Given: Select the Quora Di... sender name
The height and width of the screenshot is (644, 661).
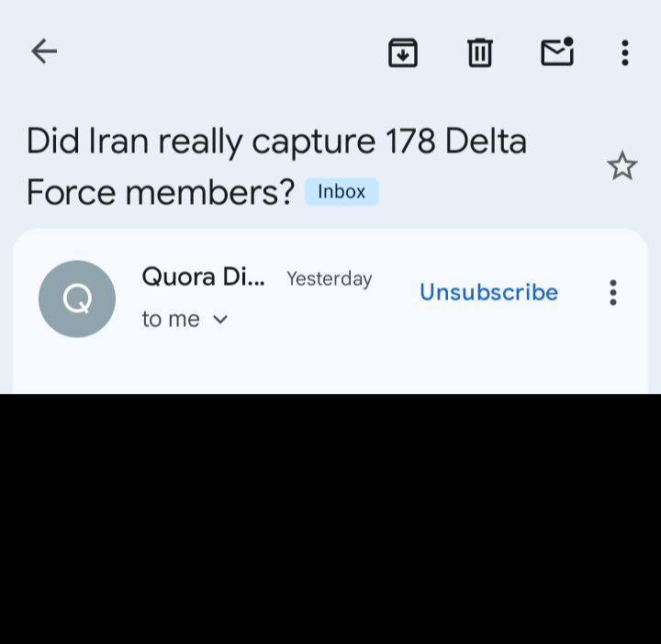Looking at the screenshot, I should (203, 277).
